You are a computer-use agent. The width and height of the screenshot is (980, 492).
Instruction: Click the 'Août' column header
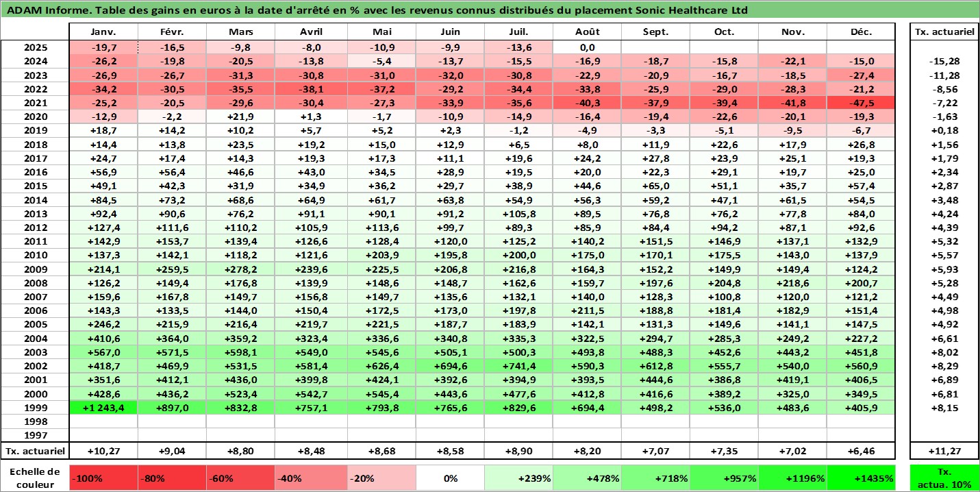coord(587,32)
